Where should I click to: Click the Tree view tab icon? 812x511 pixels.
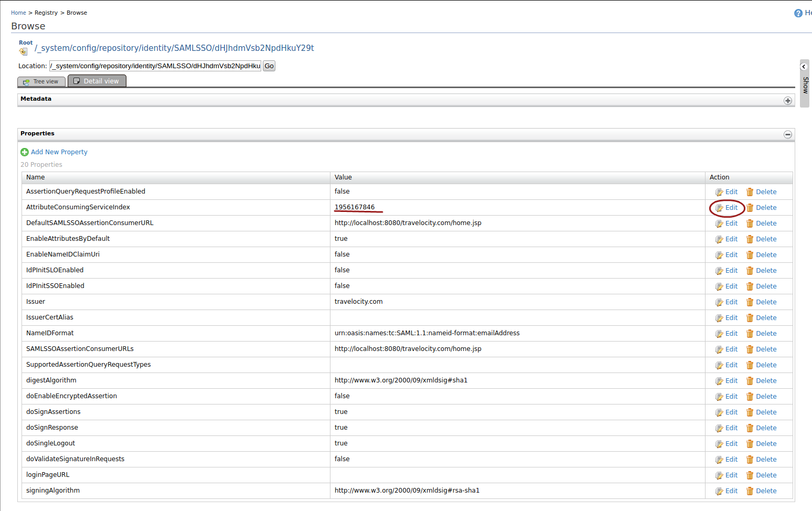pyautogui.click(x=26, y=82)
